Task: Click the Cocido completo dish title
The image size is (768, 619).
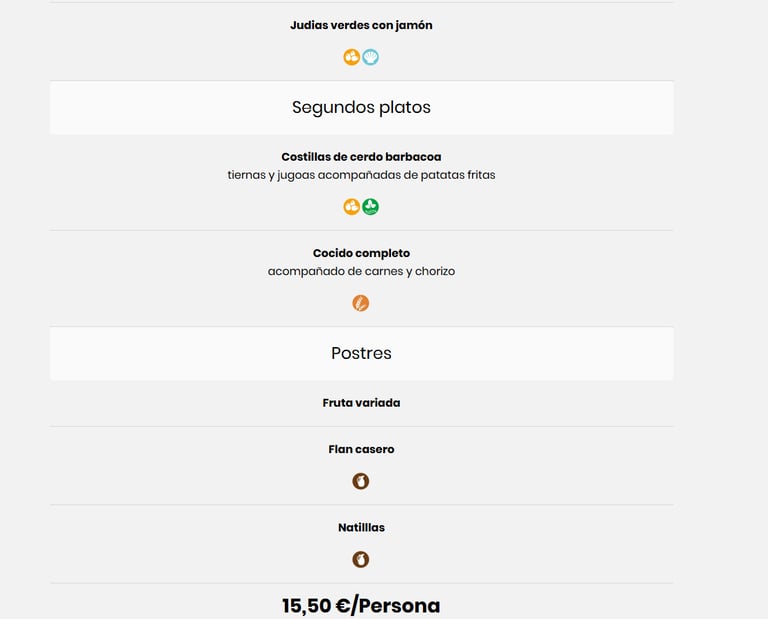Action: (361, 253)
